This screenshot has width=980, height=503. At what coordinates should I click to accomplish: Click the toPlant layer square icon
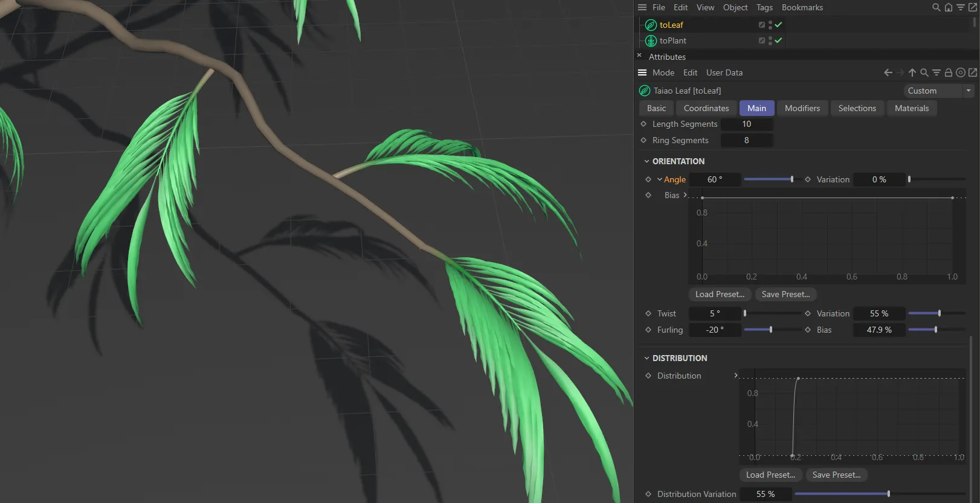(x=762, y=40)
